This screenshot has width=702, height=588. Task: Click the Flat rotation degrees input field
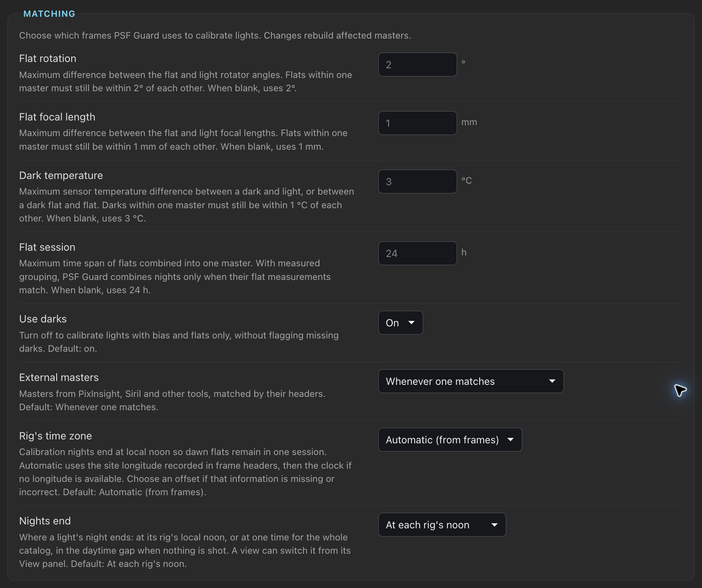tap(417, 65)
